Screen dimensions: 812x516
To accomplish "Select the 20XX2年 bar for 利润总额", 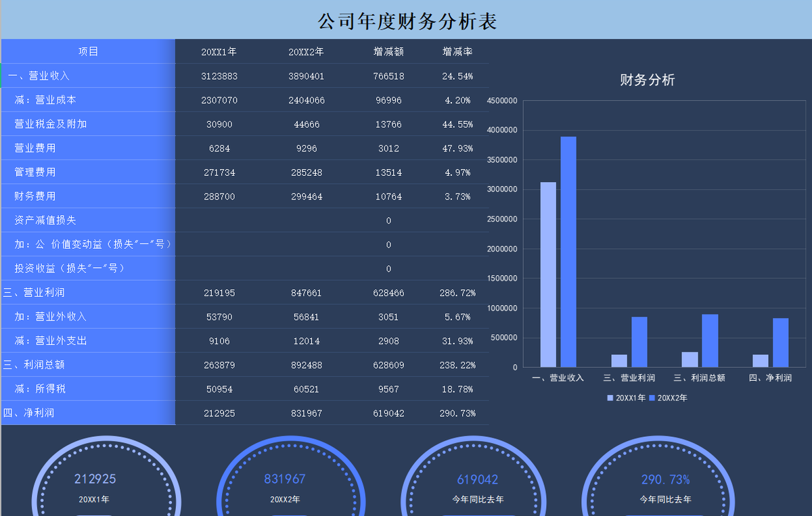I will [710, 341].
